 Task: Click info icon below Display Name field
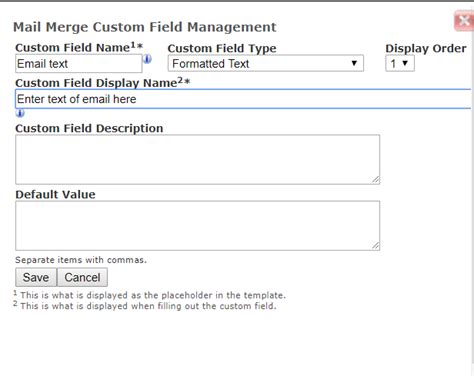click(20, 113)
